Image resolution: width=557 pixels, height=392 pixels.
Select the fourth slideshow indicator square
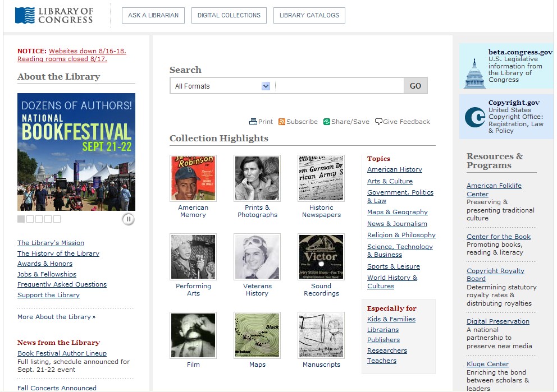tap(48, 219)
